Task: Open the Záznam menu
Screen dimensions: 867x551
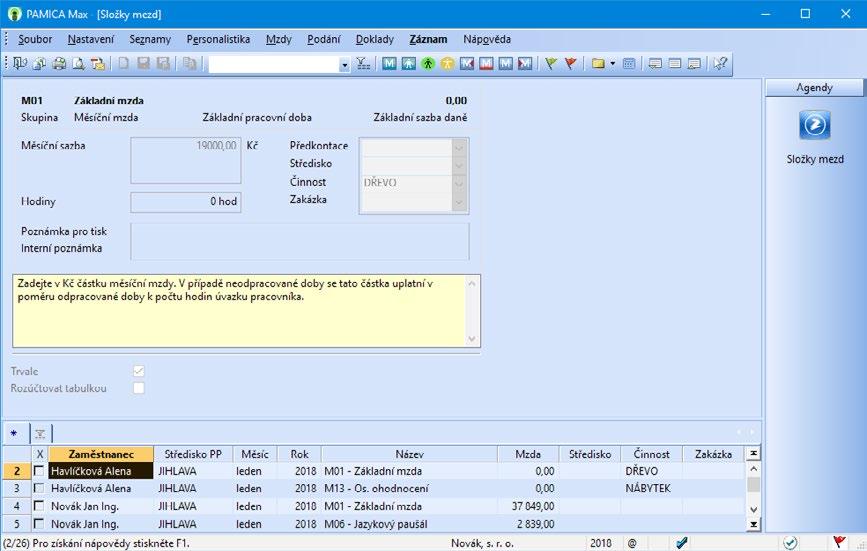Action: (x=428, y=39)
